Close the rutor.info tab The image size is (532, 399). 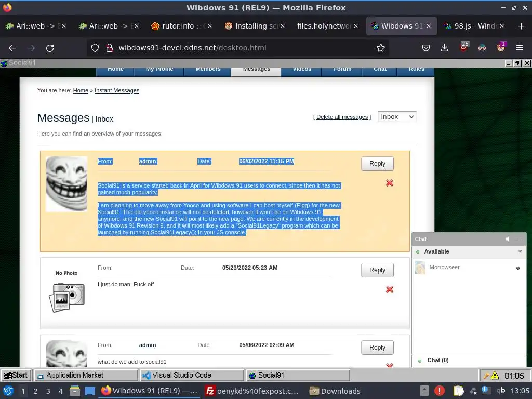point(210,26)
